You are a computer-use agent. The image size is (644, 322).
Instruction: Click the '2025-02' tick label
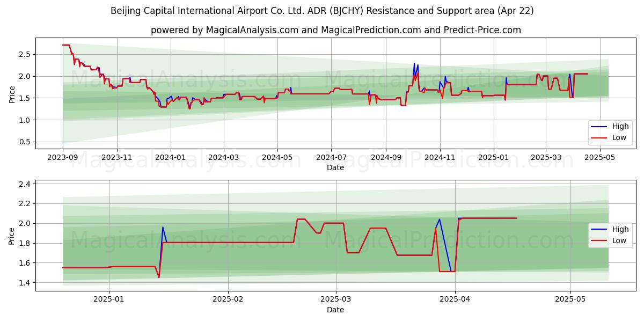[228, 299]
